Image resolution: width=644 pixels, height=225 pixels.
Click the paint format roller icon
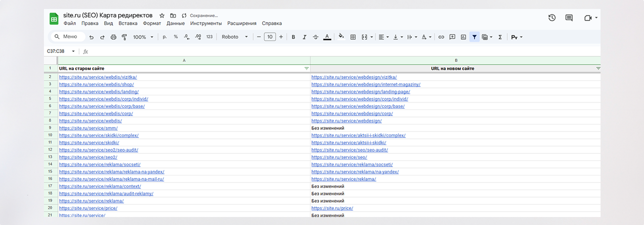pos(124,37)
